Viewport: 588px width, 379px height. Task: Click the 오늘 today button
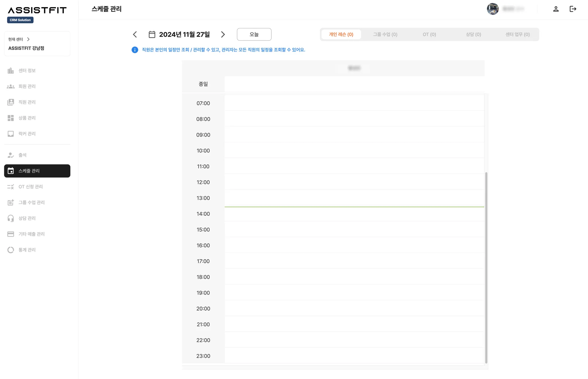point(254,34)
